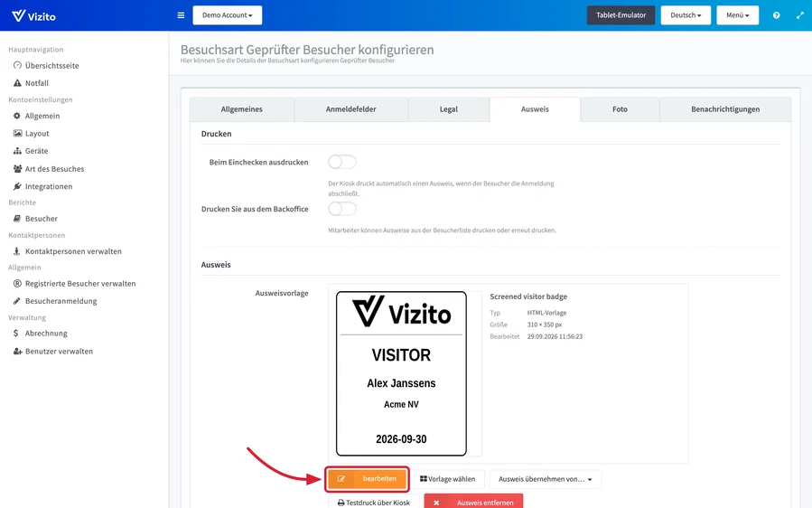Click the Ausweisvorlage label

click(282, 293)
